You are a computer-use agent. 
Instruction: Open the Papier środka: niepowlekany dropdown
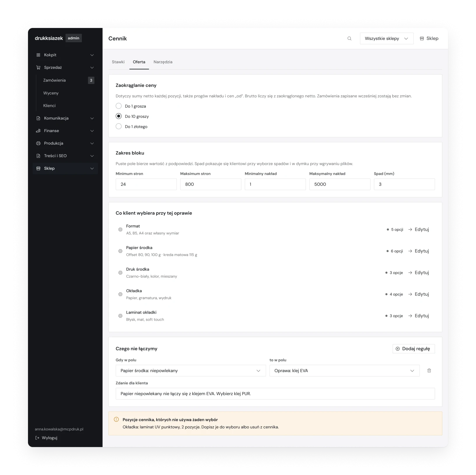[190, 370]
